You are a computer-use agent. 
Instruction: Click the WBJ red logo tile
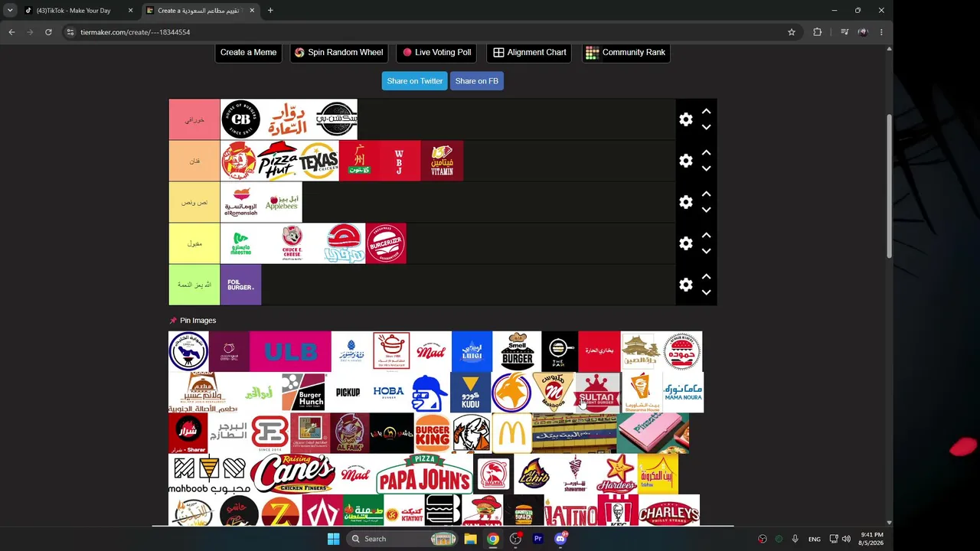[399, 161]
